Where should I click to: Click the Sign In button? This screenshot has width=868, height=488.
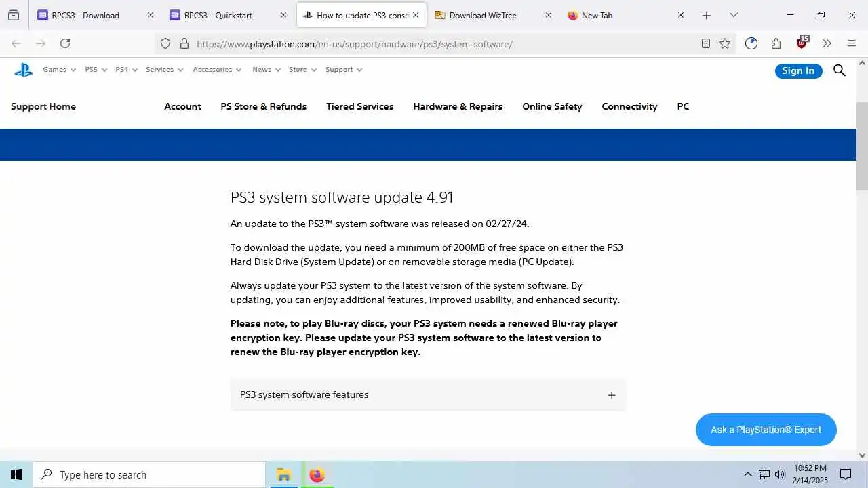798,70
